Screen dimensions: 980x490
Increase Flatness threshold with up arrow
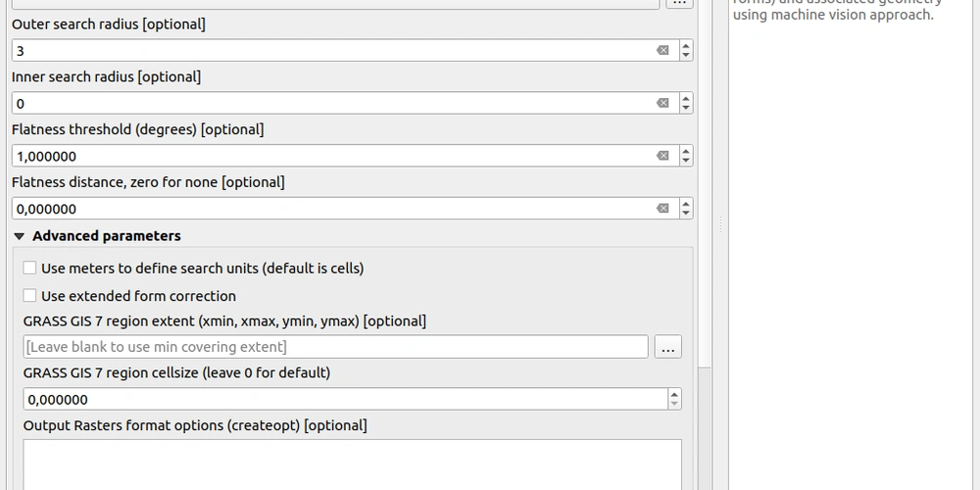(686, 151)
